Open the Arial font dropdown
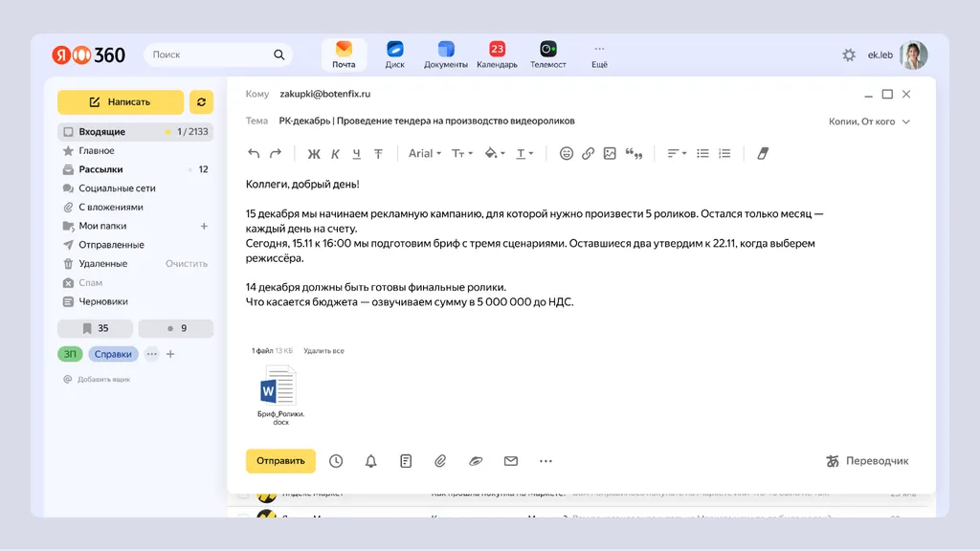This screenshot has width=980, height=551. [x=424, y=153]
